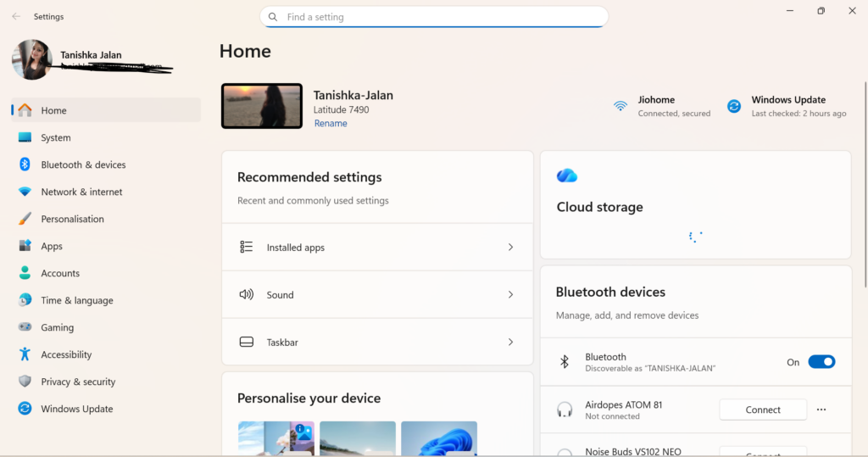Click the Bluetooth symbol in devices card
The image size is (868, 457).
564,362
